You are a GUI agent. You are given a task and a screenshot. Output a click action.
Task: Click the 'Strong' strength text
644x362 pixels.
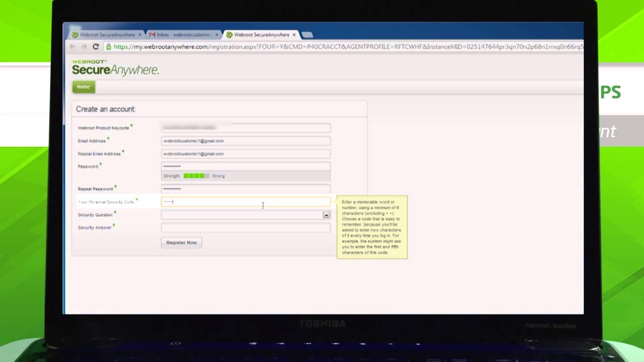(218, 176)
